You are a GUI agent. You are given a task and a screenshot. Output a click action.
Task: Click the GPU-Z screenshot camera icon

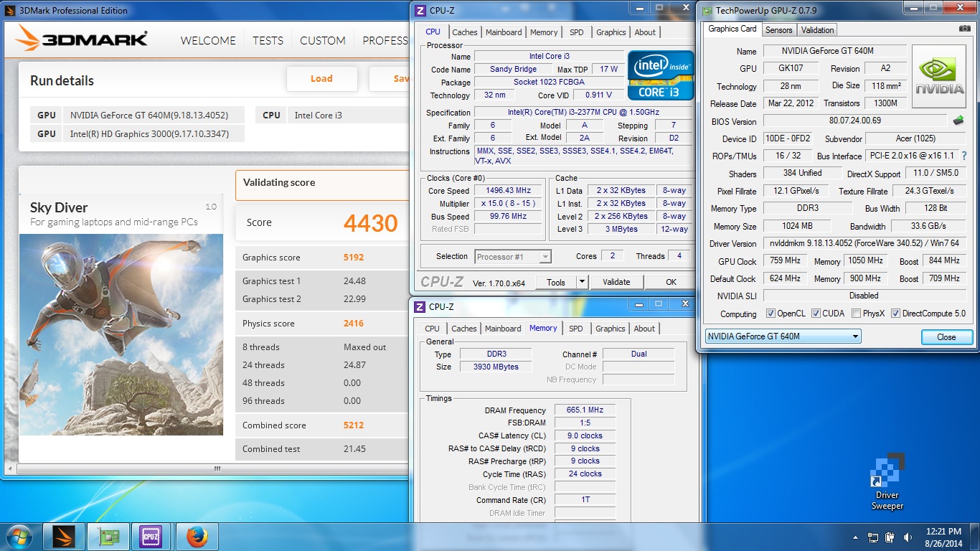tap(965, 29)
